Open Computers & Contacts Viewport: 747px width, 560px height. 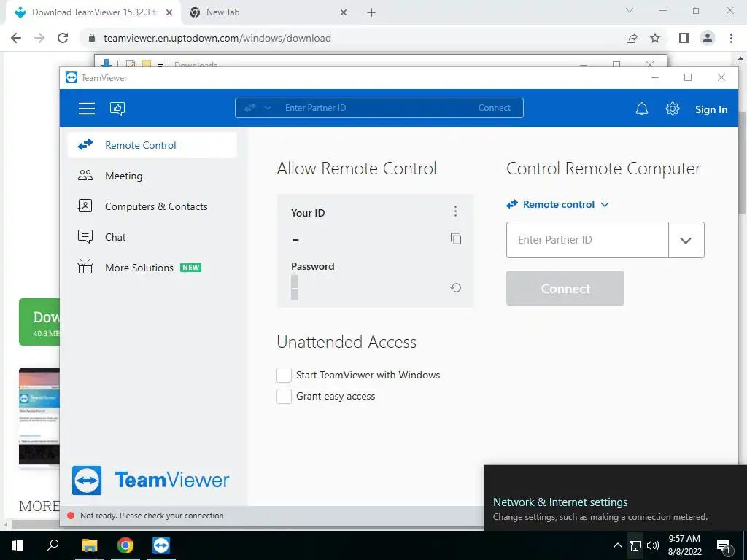152,206
